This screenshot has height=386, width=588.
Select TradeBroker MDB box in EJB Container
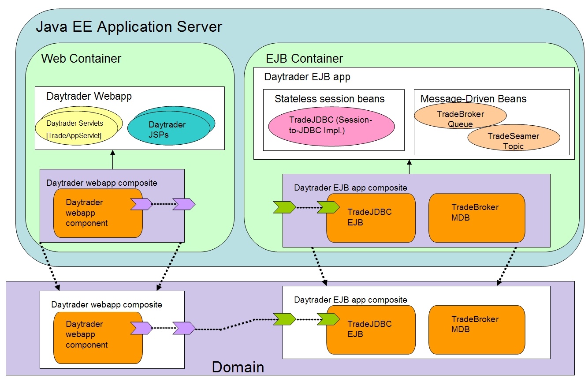[x=477, y=217]
